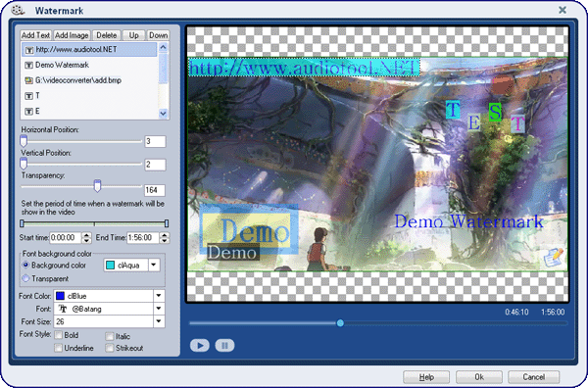Click the End Time input field
588x388 pixels.
(x=143, y=238)
